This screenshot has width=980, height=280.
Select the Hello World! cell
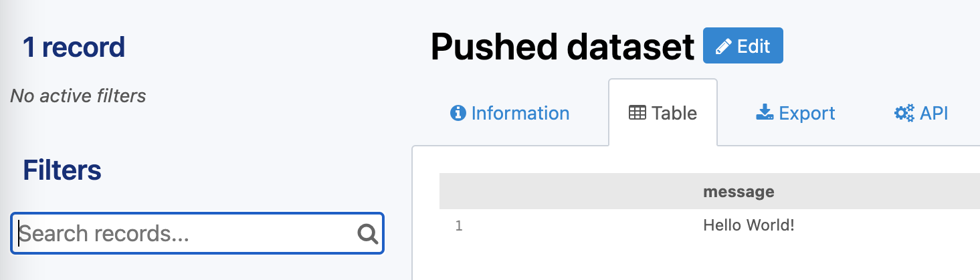(749, 225)
